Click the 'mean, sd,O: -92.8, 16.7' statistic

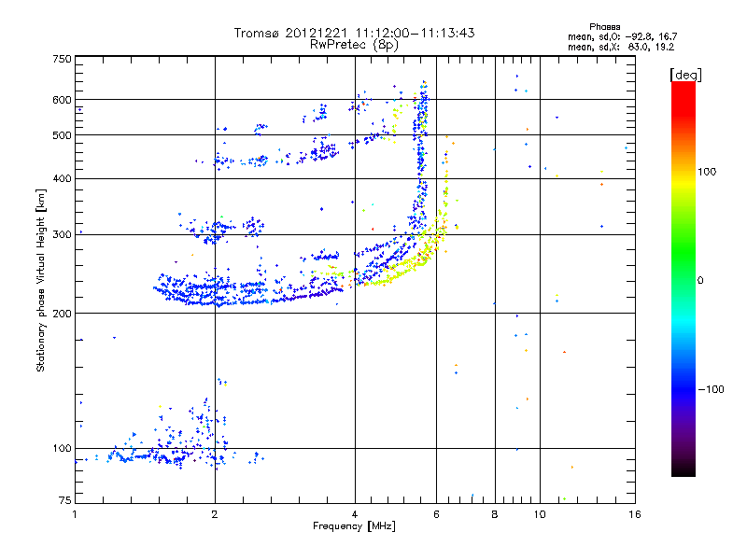622,36
